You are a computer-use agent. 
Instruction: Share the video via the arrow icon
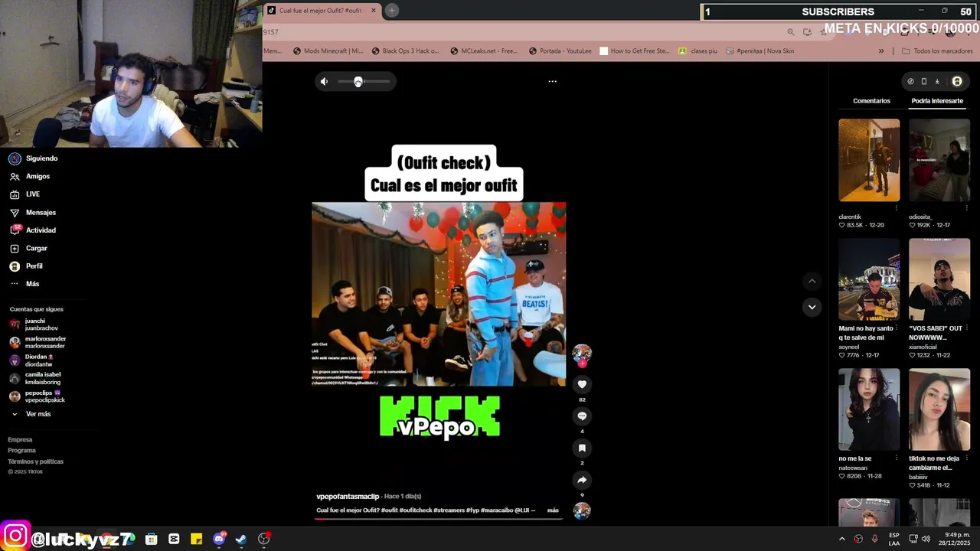[582, 480]
